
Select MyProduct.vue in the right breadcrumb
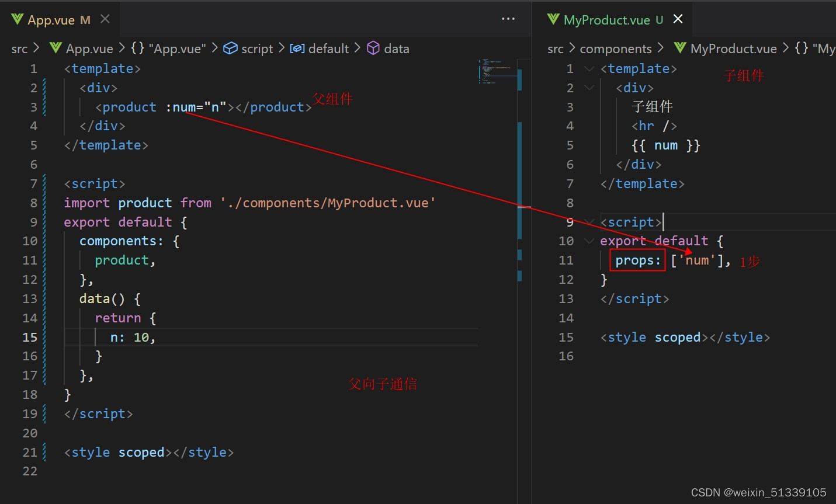[734, 48]
